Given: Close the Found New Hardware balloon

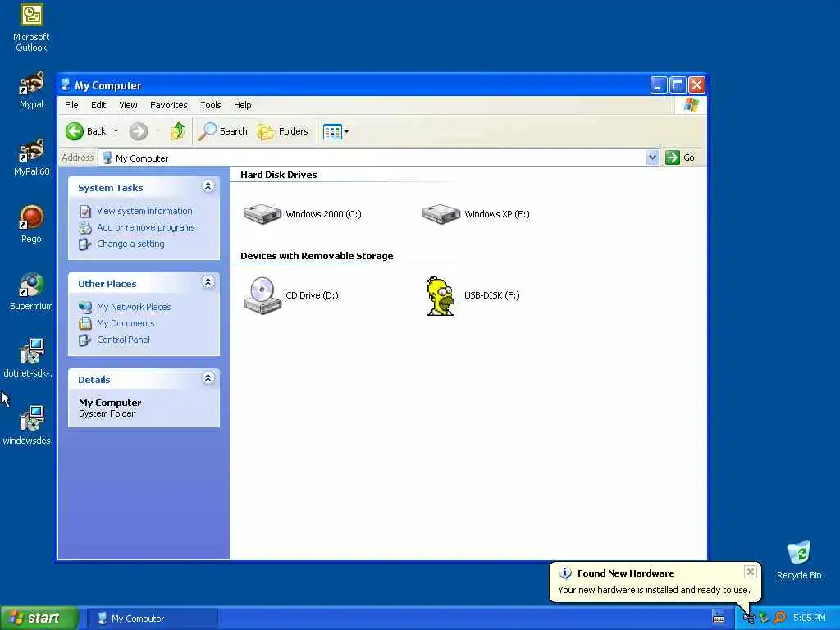Looking at the screenshot, I should click(750, 572).
